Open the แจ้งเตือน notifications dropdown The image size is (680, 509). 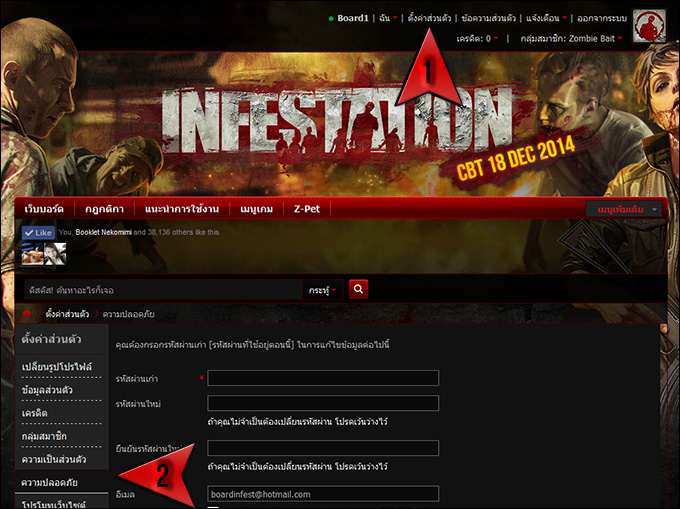tap(547, 18)
